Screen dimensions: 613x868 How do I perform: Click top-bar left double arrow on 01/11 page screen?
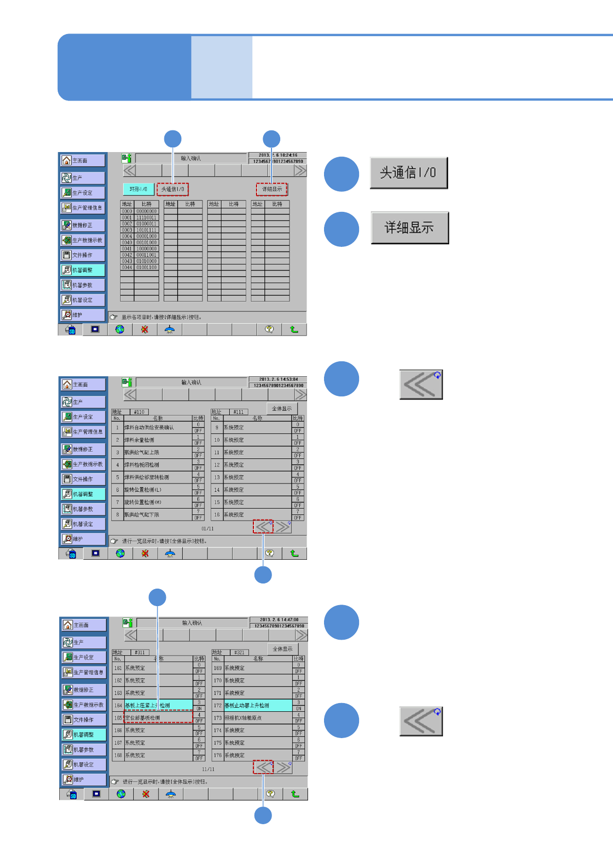point(130,395)
